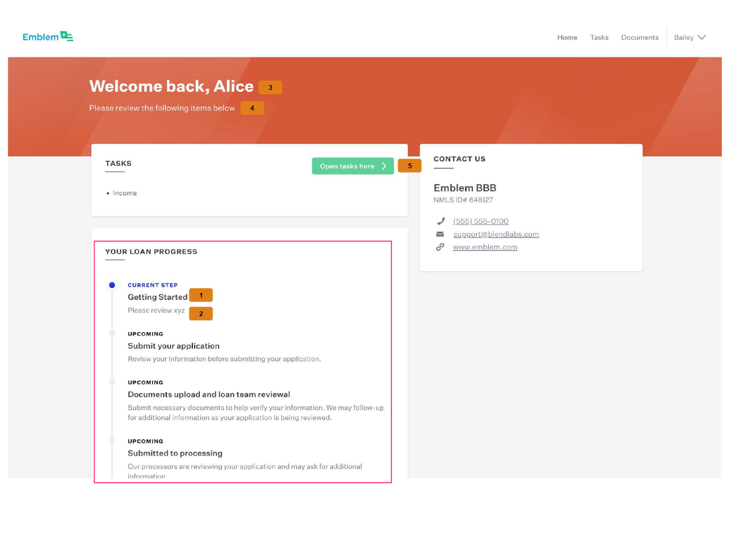
Task: Select the Getting Started step
Action: click(157, 297)
